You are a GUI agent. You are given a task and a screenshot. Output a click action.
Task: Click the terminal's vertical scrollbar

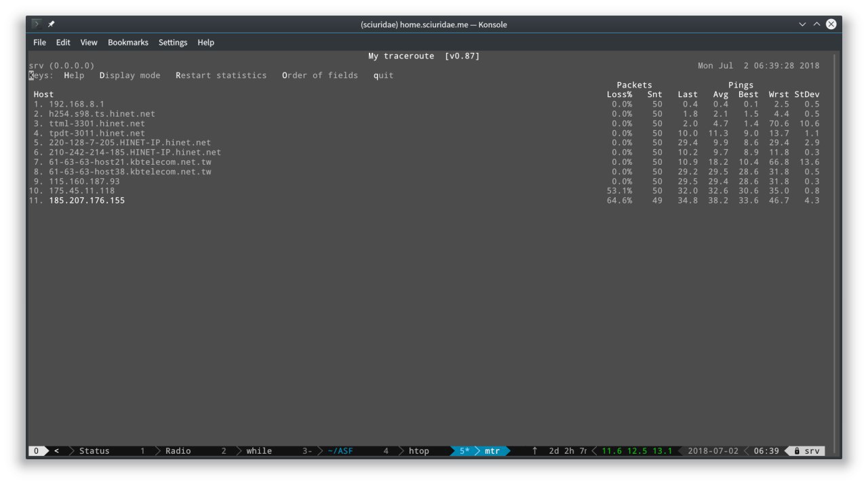(835, 247)
